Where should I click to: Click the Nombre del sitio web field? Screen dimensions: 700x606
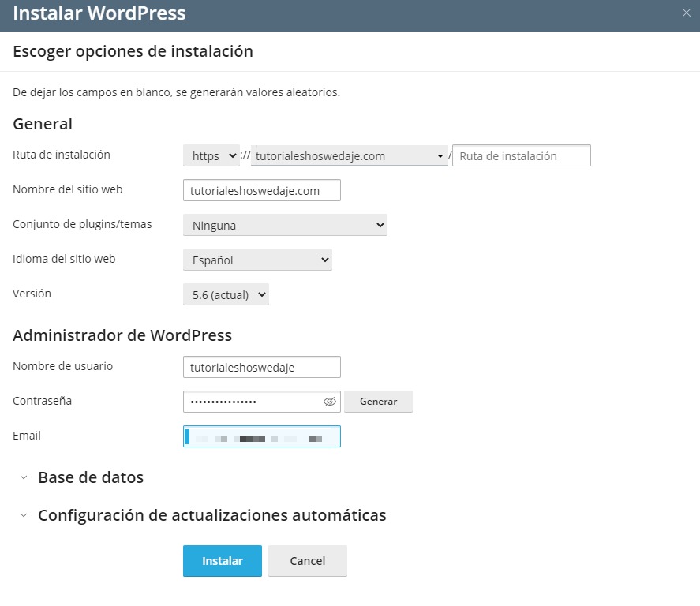(261, 190)
